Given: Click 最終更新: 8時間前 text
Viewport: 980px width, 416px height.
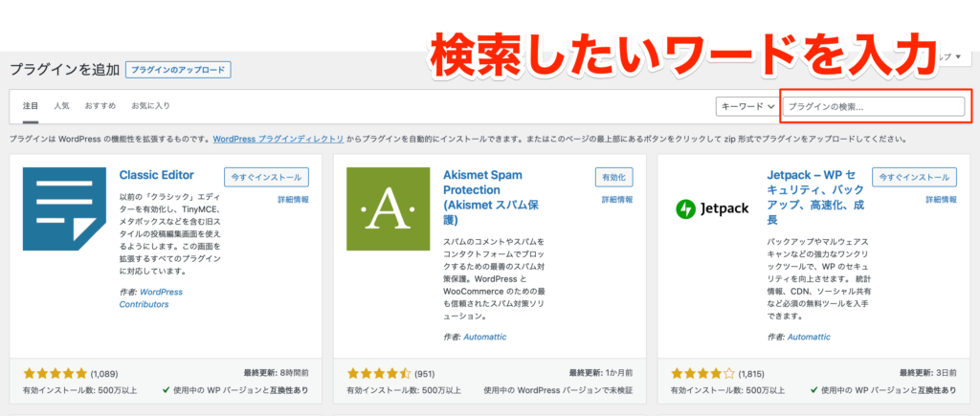Looking at the screenshot, I should click(x=277, y=373).
